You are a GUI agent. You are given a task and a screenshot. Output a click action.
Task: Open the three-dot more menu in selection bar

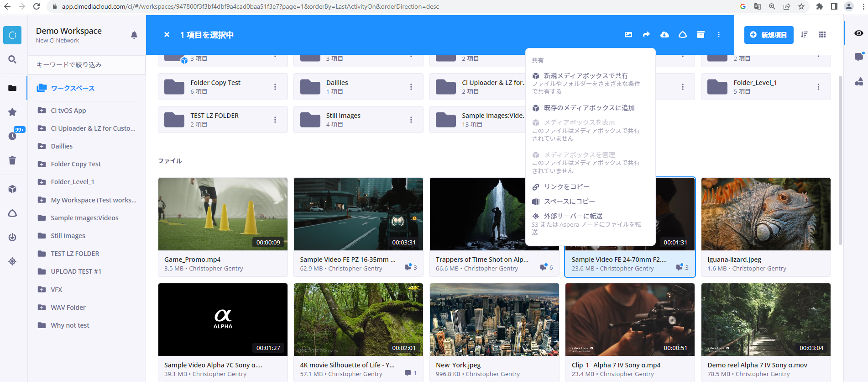point(719,35)
